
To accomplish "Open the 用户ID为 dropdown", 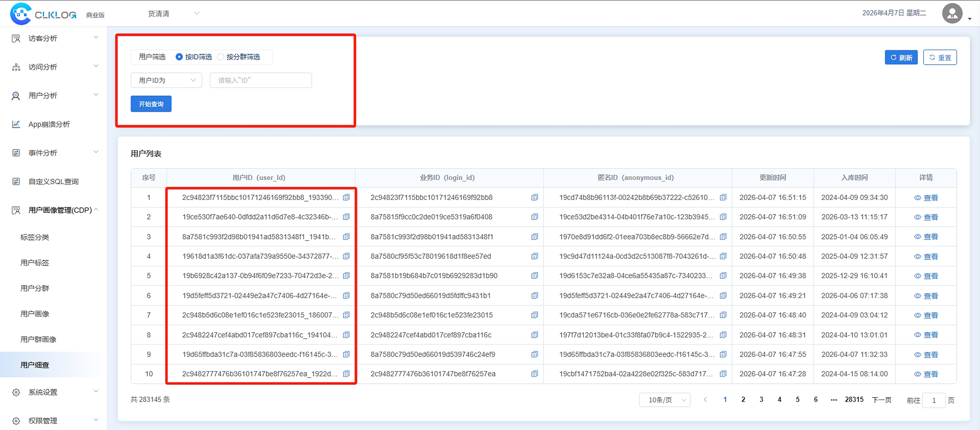I will pos(166,80).
